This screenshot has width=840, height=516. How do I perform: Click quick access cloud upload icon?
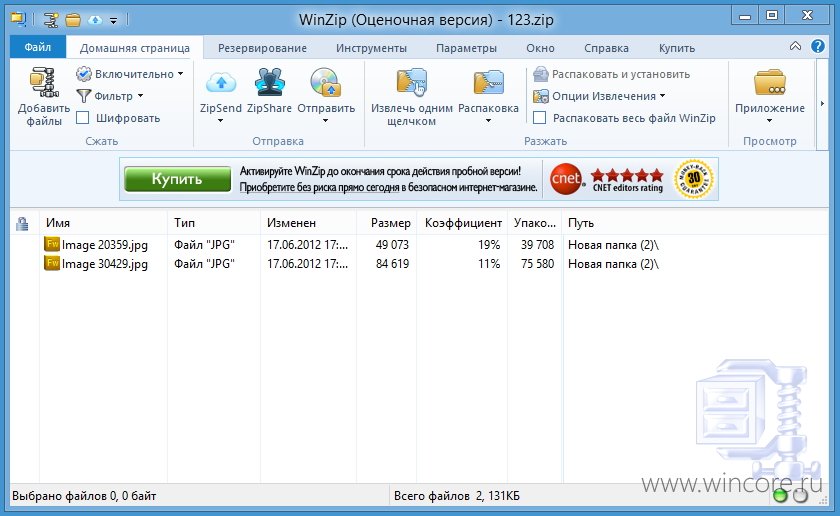pyautogui.click(x=95, y=20)
